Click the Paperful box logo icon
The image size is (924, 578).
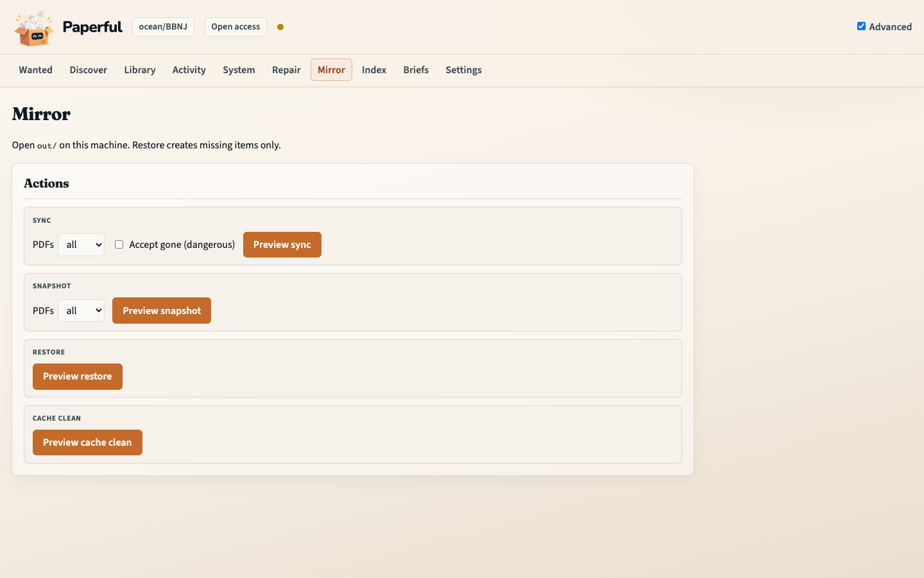tap(34, 28)
